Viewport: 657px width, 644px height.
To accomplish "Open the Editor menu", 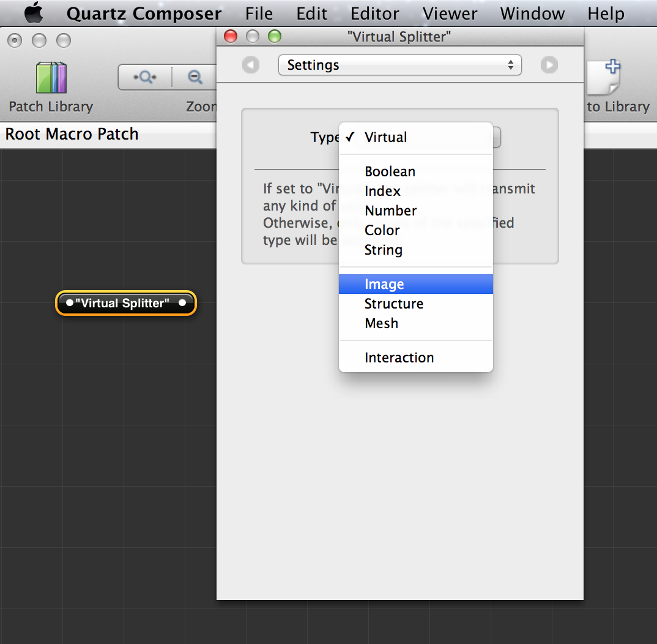I will pos(374,13).
